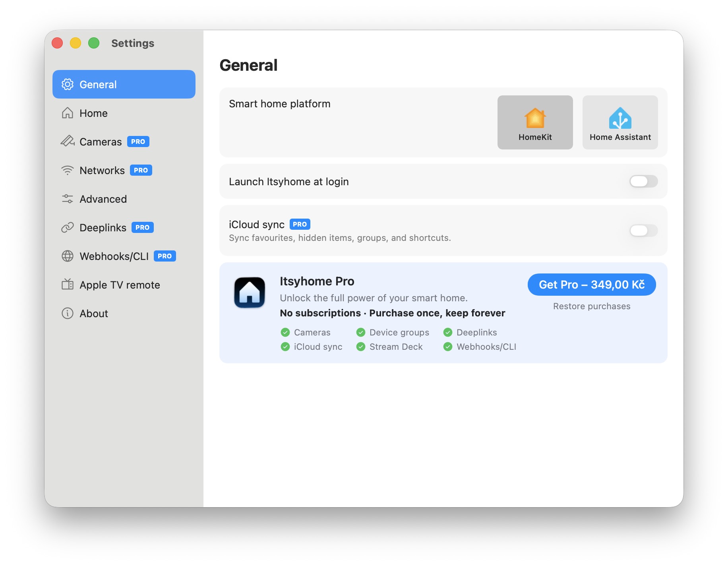The image size is (728, 566).
Task: Zoom the Settings window with green button
Action: [94, 43]
